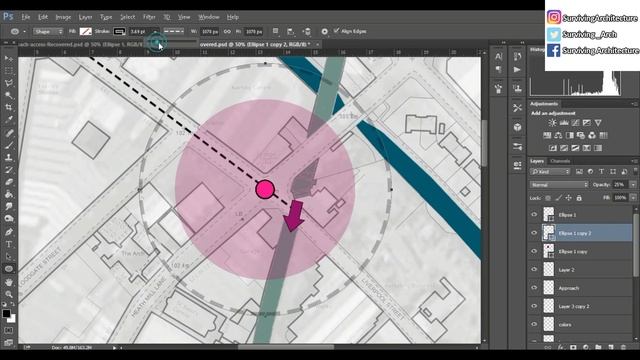Toggle lock all on the layer
The height and width of the screenshot is (360, 640).
click(x=579, y=198)
